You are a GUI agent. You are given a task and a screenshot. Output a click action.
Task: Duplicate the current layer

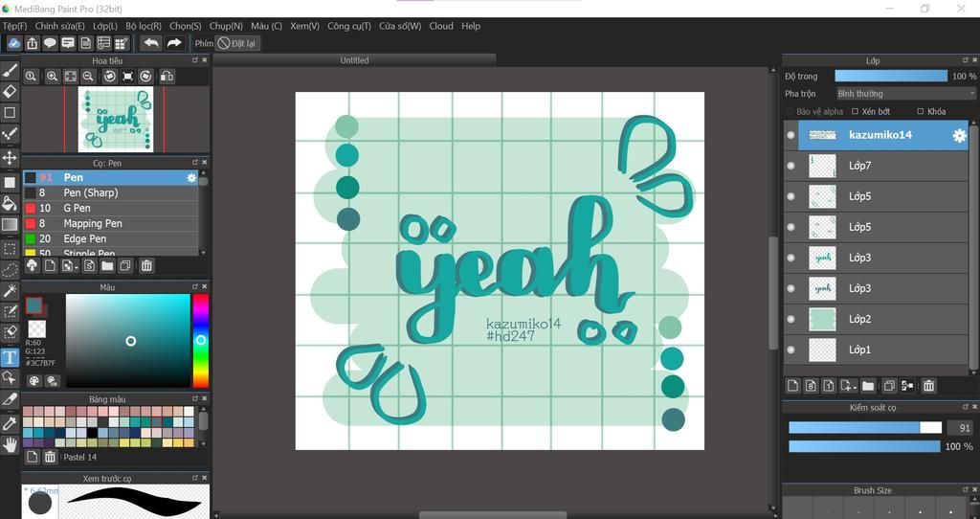click(x=889, y=386)
